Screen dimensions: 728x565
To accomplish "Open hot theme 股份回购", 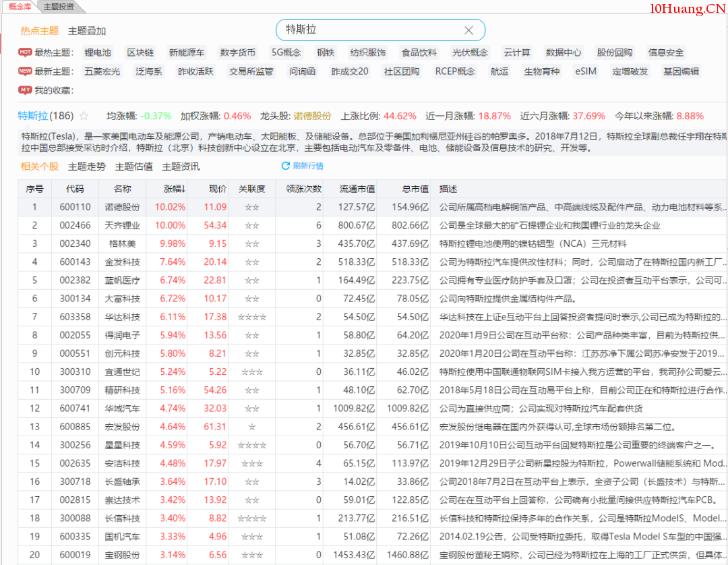I will click(614, 53).
